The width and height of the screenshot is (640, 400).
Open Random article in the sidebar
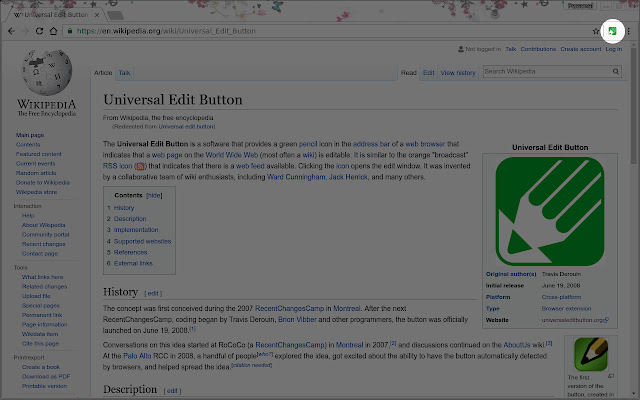coord(36,173)
